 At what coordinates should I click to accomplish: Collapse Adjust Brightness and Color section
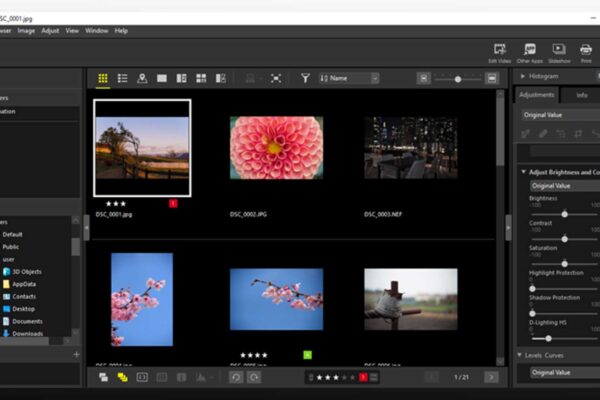click(523, 172)
